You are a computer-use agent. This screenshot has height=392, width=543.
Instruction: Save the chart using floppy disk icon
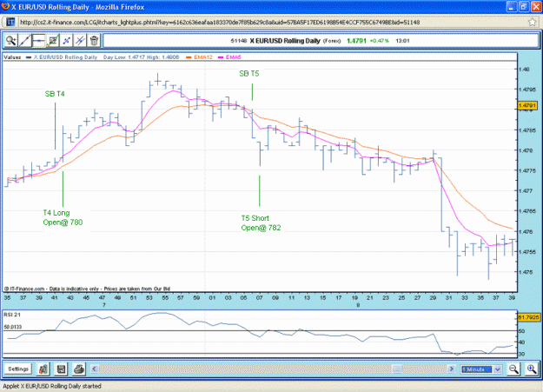point(62,369)
